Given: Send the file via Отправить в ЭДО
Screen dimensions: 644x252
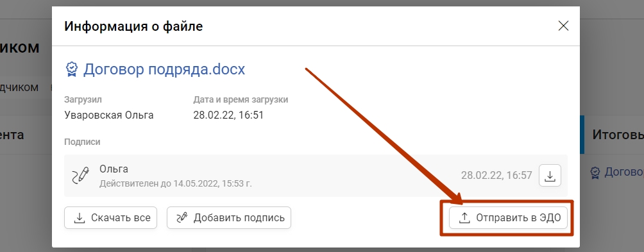Looking at the screenshot, I should point(508,217).
